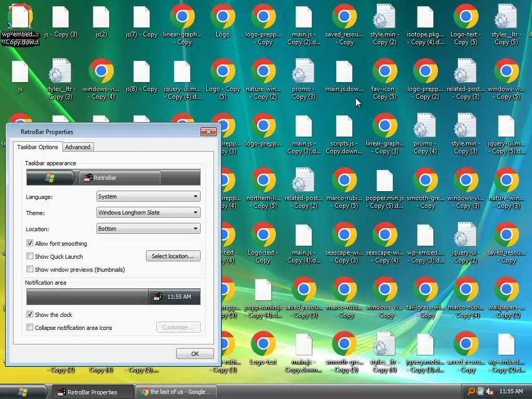Select promo - Copy (4) desktop icon

click(x=425, y=134)
